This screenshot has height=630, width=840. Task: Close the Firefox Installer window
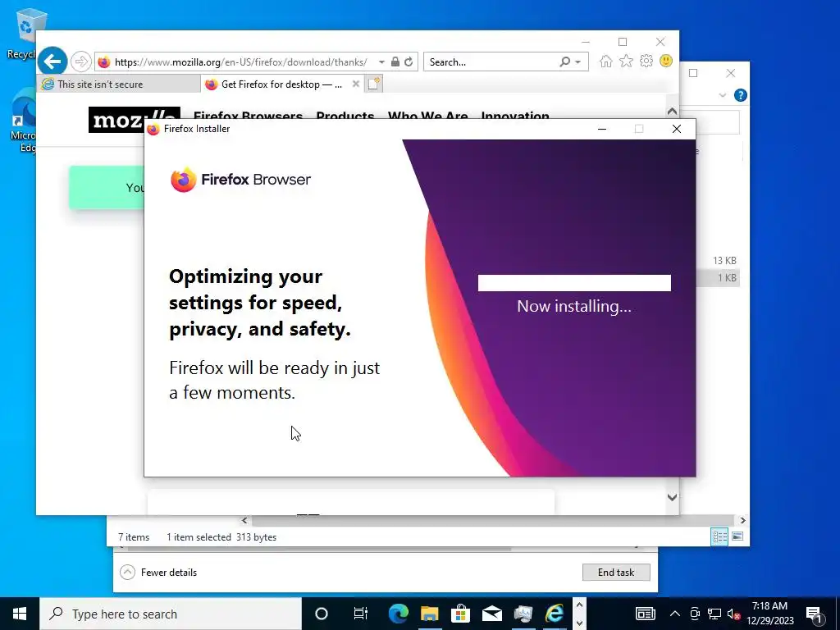(x=677, y=129)
